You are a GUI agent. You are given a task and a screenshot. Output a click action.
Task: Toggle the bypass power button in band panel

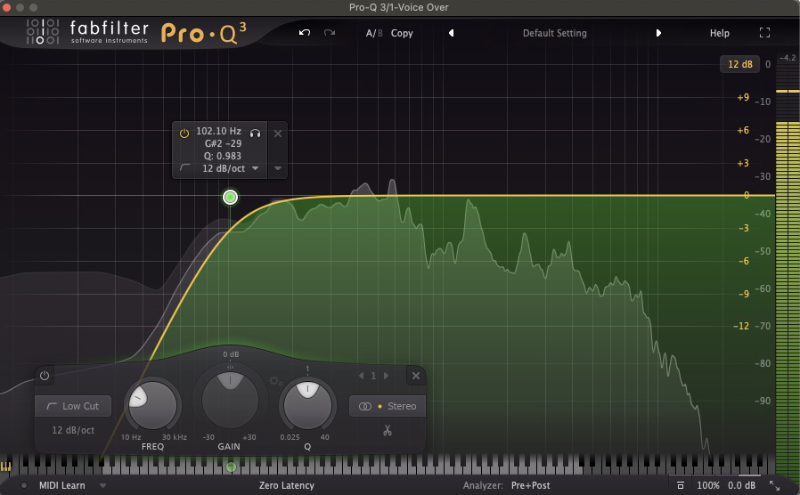44,376
